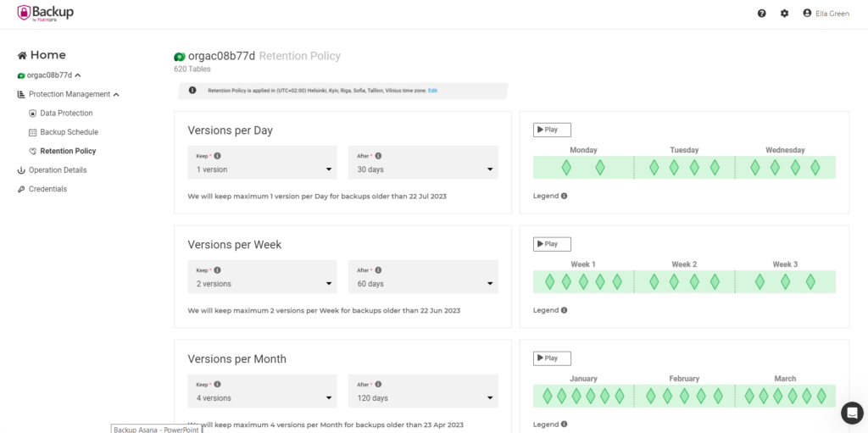The width and height of the screenshot is (868, 433).
Task: Go to Home in the sidebar
Action: tap(42, 55)
